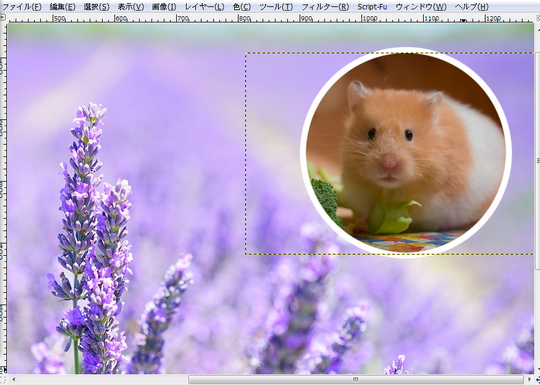Image resolution: width=540 pixels, height=385 pixels.
Task: Click the vertical scrollbar up arrow
Action: tap(538, 30)
